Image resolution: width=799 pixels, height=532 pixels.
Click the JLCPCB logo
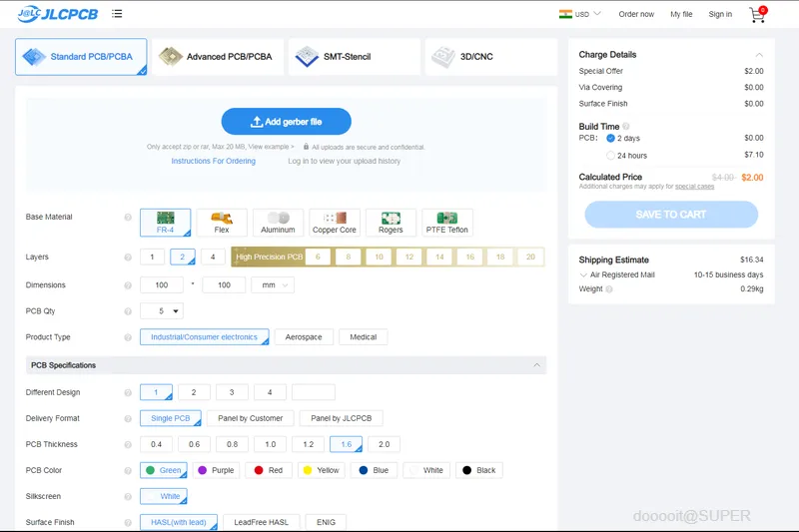[58, 14]
